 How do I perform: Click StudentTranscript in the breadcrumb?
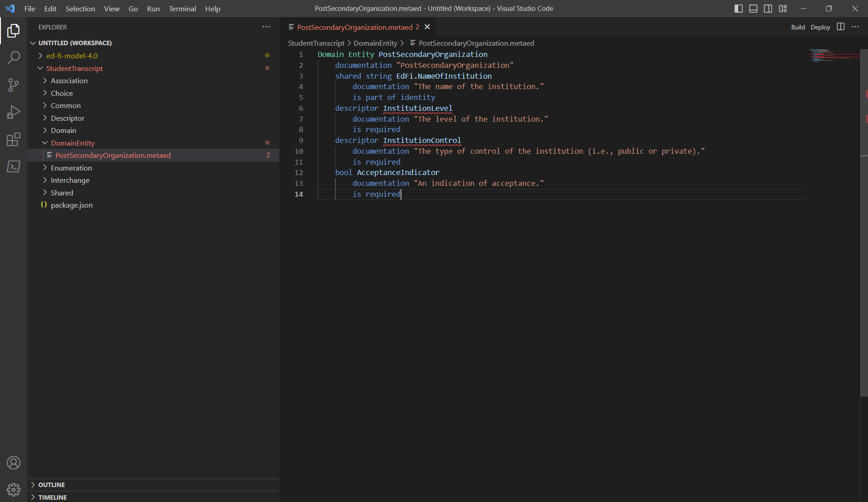coord(316,43)
